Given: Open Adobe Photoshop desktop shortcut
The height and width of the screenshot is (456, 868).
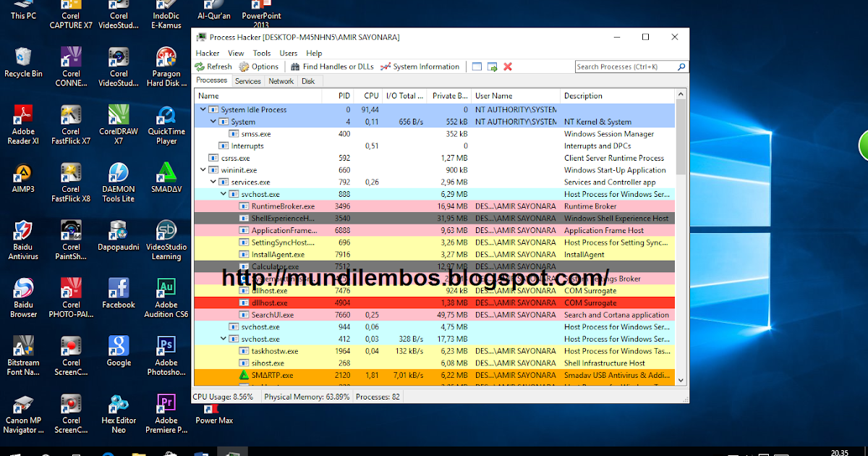Looking at the screenshot, I should tap(166, 356).
